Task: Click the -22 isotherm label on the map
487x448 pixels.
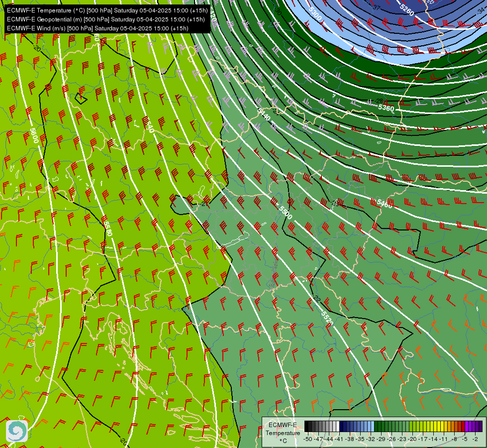Action: pyautogui.click(x=316, y=298)
